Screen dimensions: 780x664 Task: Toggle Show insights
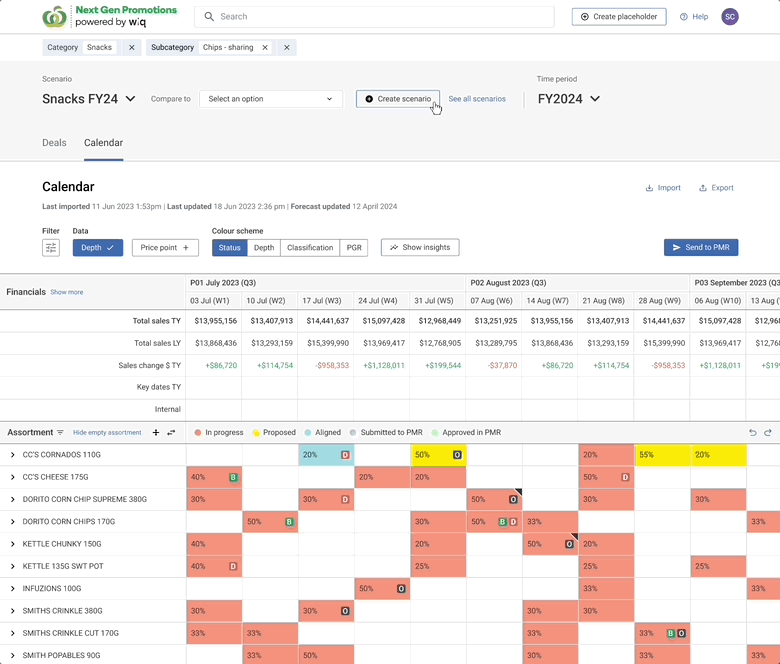click(420, 247)
